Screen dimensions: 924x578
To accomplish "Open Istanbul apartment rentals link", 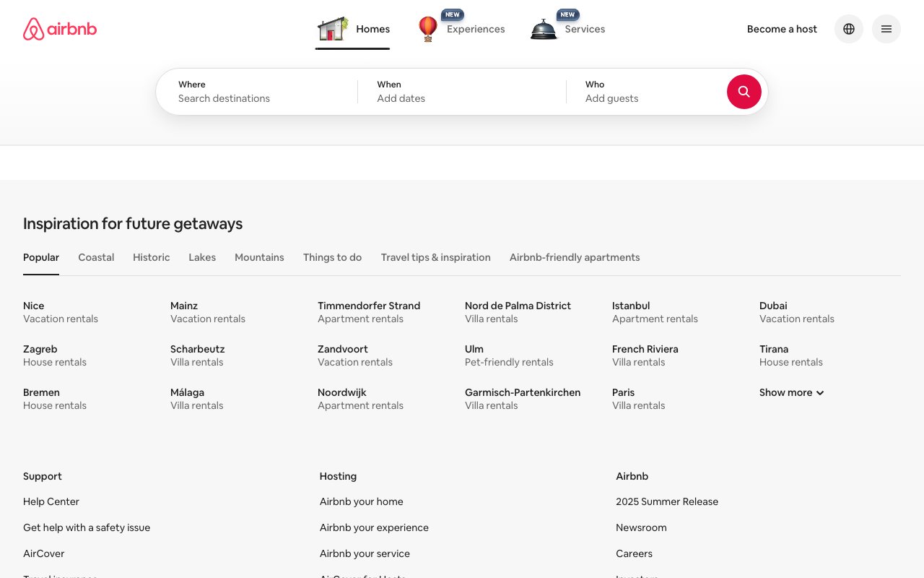I will (x=655, y=312).
